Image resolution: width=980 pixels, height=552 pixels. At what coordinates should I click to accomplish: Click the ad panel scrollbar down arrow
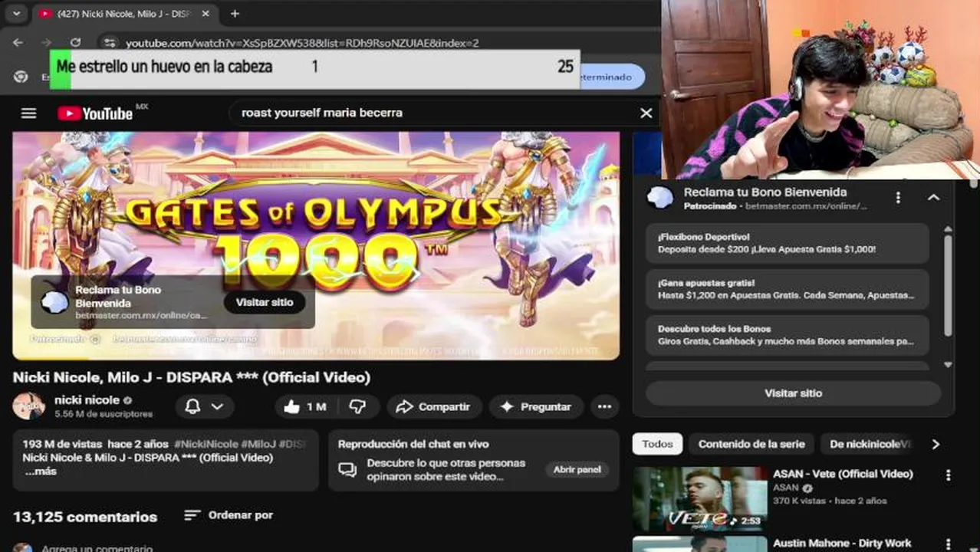(948, 365)
